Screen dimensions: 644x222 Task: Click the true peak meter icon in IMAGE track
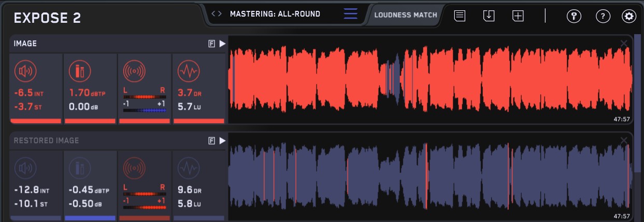pos(79,71)
